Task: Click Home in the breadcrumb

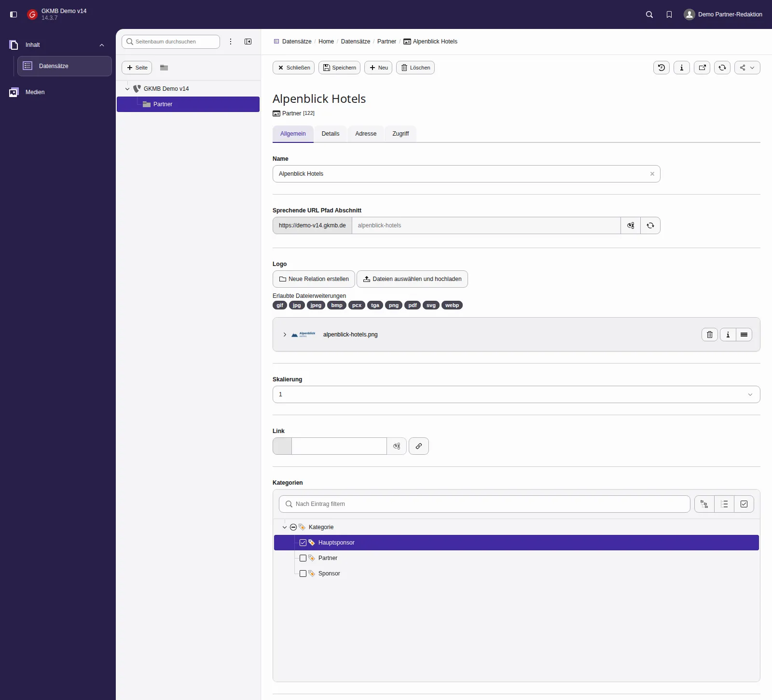Action: coord(326,42)
